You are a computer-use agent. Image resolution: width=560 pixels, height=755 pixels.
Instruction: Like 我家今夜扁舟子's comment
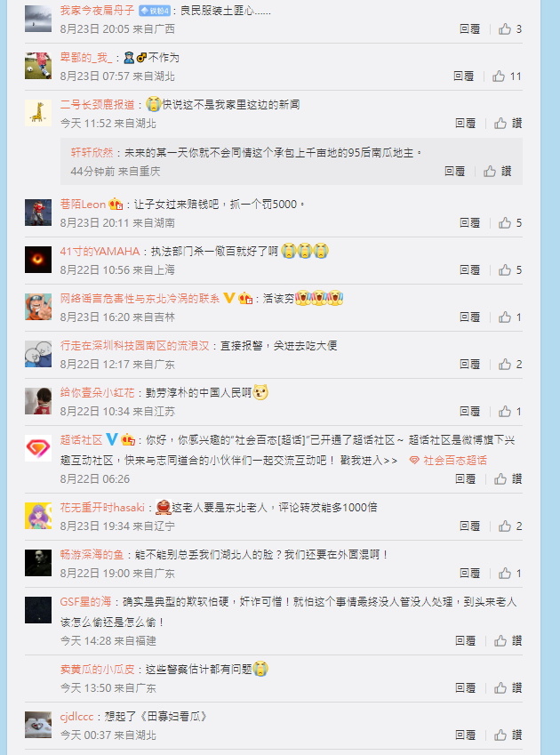coord(510,28)
